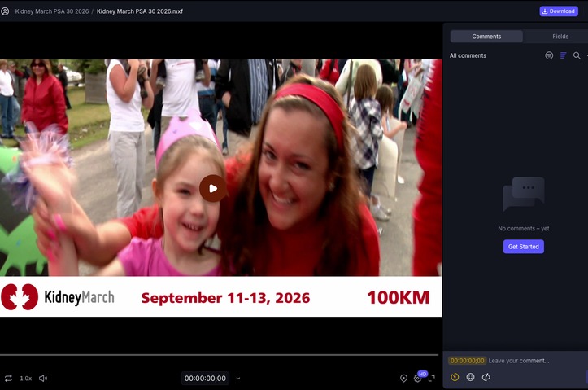The width and height of the screenshot is (588, 390).
Task: Play the video with the center play button
Action: (x=212, y=188)
